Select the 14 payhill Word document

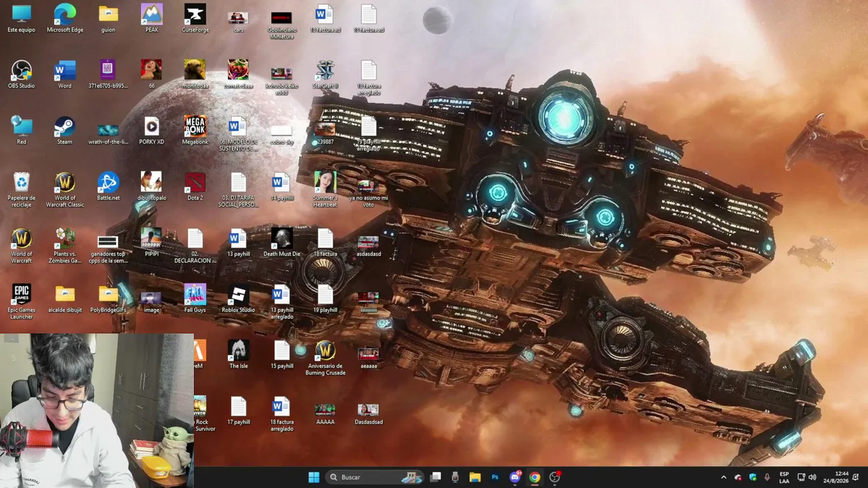pyautogui.click(x=281, y=186)
